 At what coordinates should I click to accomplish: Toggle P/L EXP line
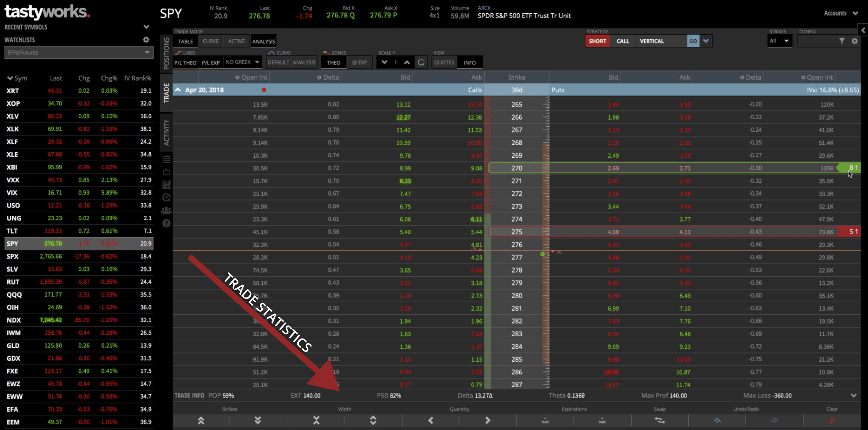click(211, 63)
